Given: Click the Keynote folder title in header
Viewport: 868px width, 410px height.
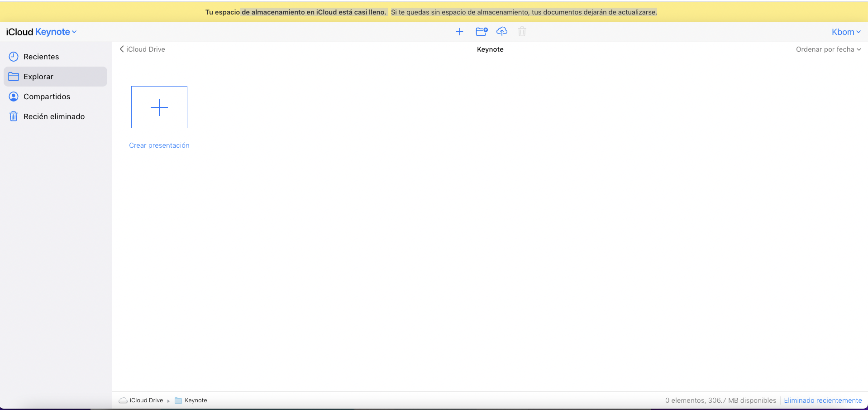Looking at the screenshot, I should tap(490, 49).
